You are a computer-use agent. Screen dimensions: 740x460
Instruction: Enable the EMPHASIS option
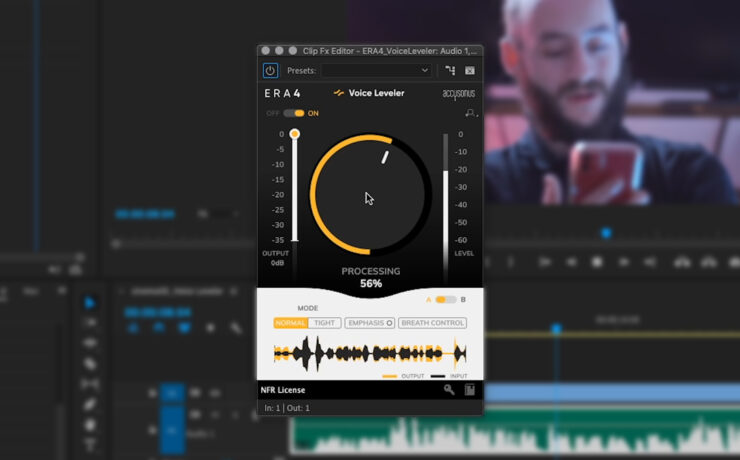click(x=370, y=323)
